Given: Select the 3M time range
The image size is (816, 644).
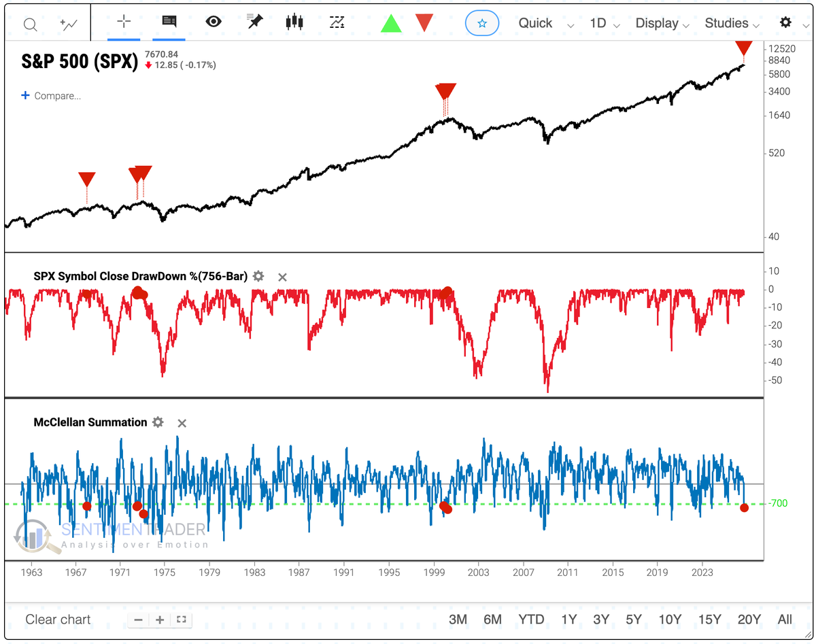Looking at the screenshot, I should tap(458, 620).
